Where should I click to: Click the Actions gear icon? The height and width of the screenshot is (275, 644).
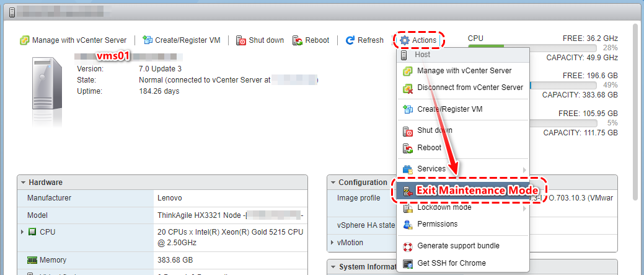click(405, 40)
